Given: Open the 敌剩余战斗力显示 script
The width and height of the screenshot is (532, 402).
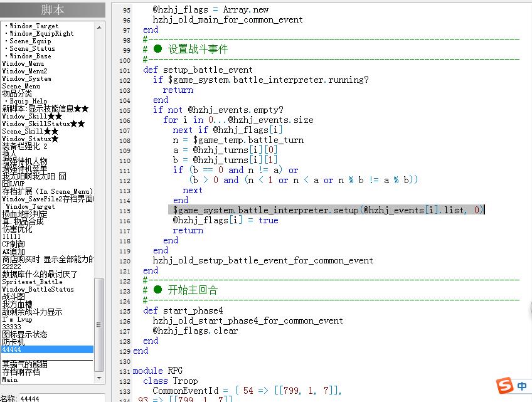Looking at the screenshot, I should 32,312.
